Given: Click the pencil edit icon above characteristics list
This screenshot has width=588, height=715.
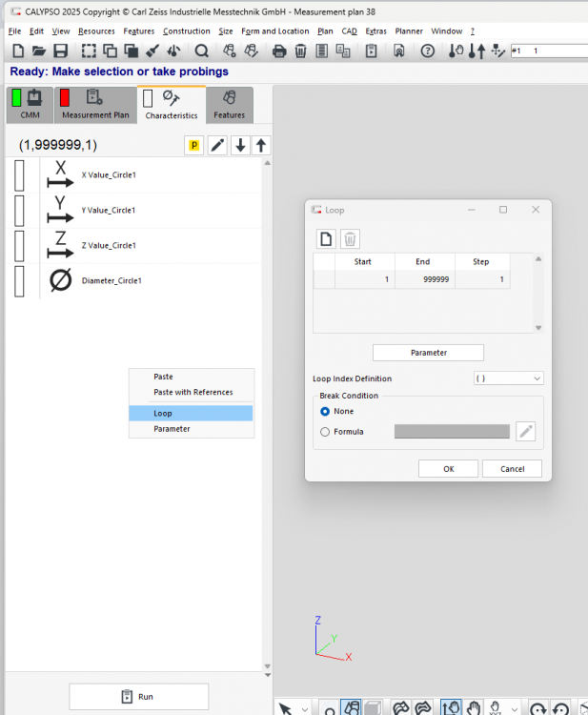Looking at the screenshot, I should 218,145.
